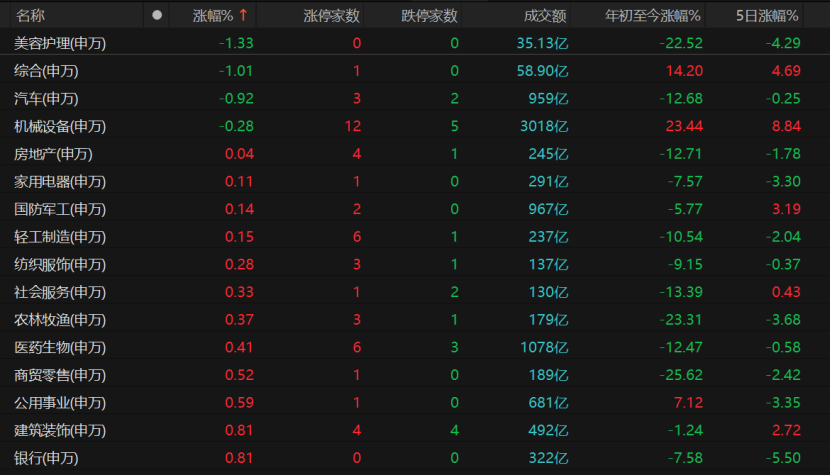Screen dimensions: 830x475
Task: Click the 12 limit-up count for 机械设备
Action: point(353,126)
